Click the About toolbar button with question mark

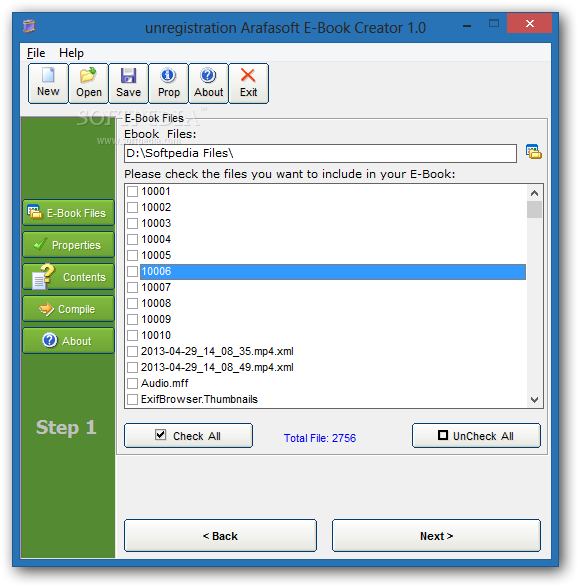pyautogui.click(x=208, y=83)
